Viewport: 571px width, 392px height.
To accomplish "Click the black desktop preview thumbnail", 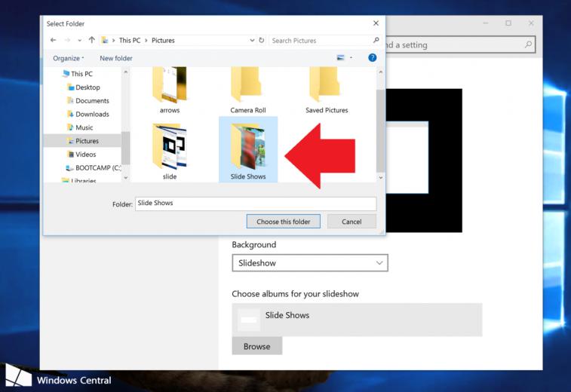I will [424, 160].
